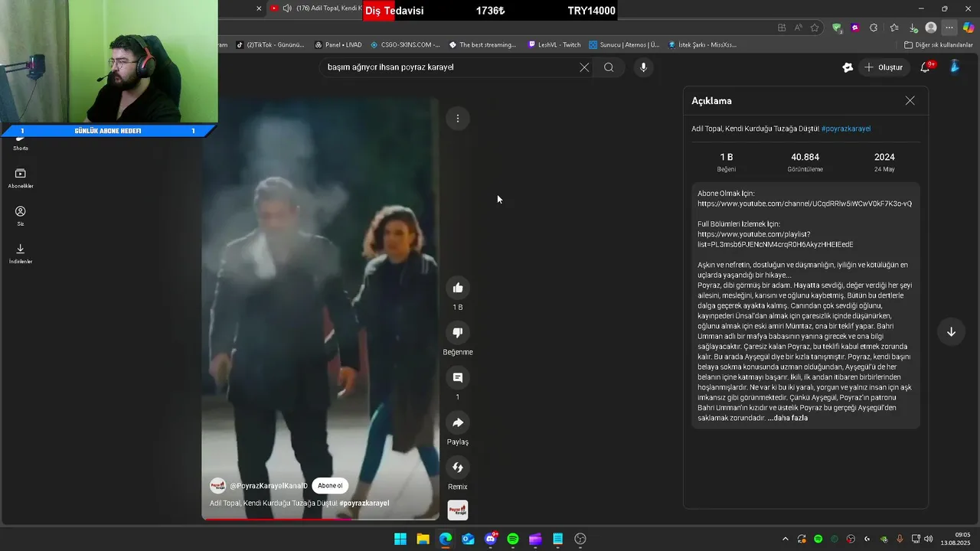This screenshot has height=551, width=980.
Task: Open the Panel • LIVAD bookmark
Action: tap(338, 45)
